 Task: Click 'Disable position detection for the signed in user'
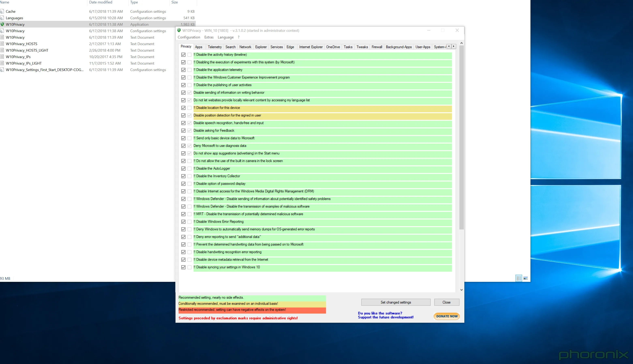227,115
